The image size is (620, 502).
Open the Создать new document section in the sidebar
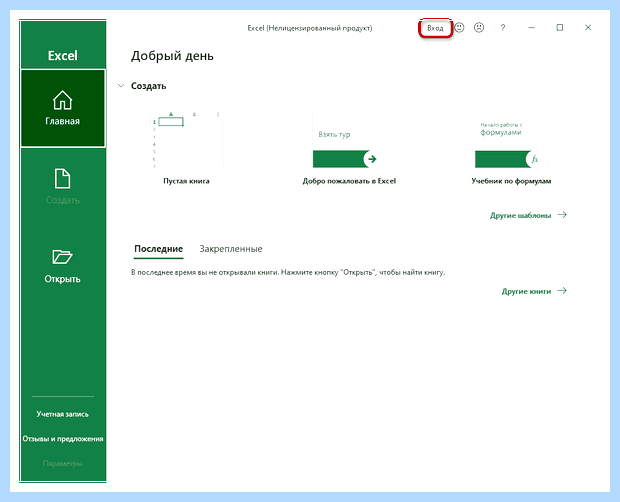63,187
